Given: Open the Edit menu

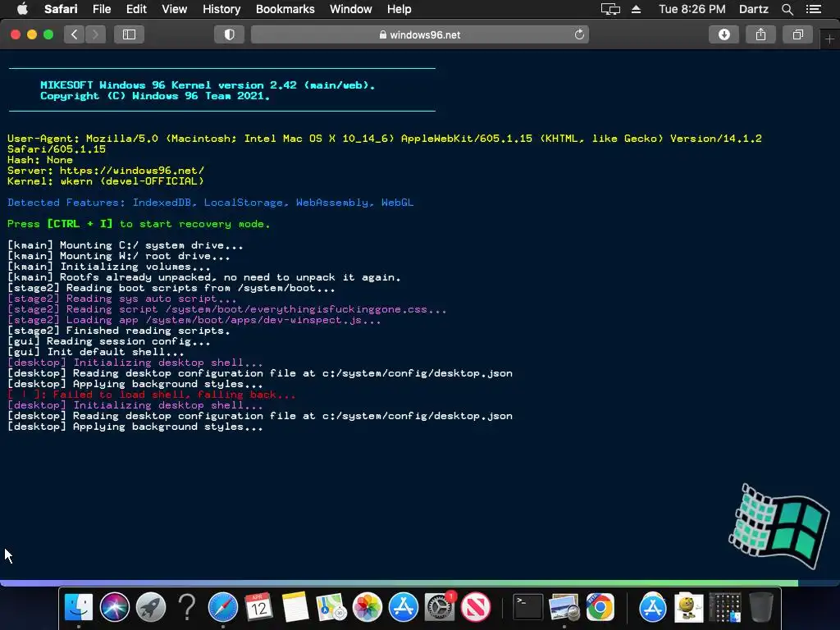Looking at the screenshot, I should click(136, 9).
